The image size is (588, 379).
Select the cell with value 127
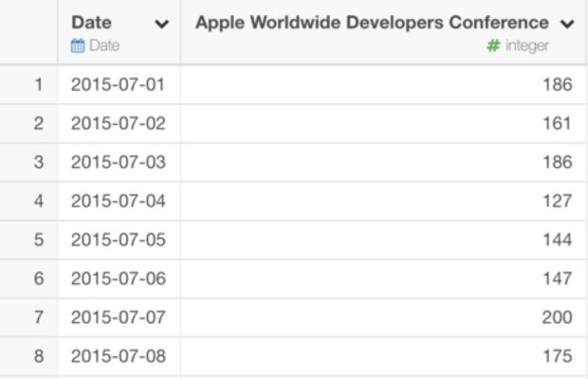[x=557, y=201]
